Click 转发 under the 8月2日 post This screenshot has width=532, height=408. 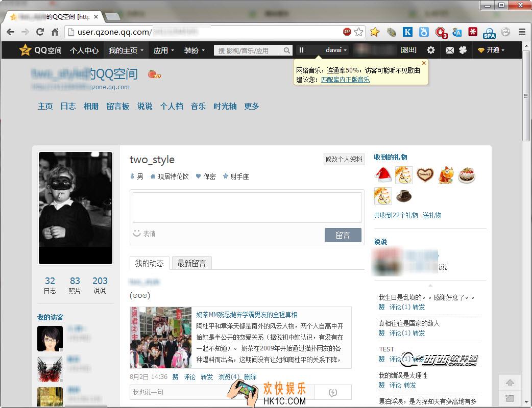[x=207, y=377]
